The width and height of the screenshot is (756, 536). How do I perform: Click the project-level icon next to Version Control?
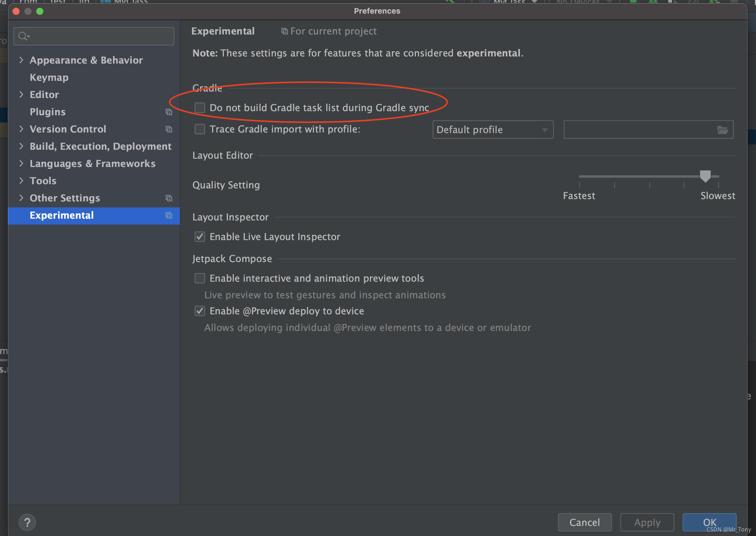pyautogui.click(x=169, y=129)
